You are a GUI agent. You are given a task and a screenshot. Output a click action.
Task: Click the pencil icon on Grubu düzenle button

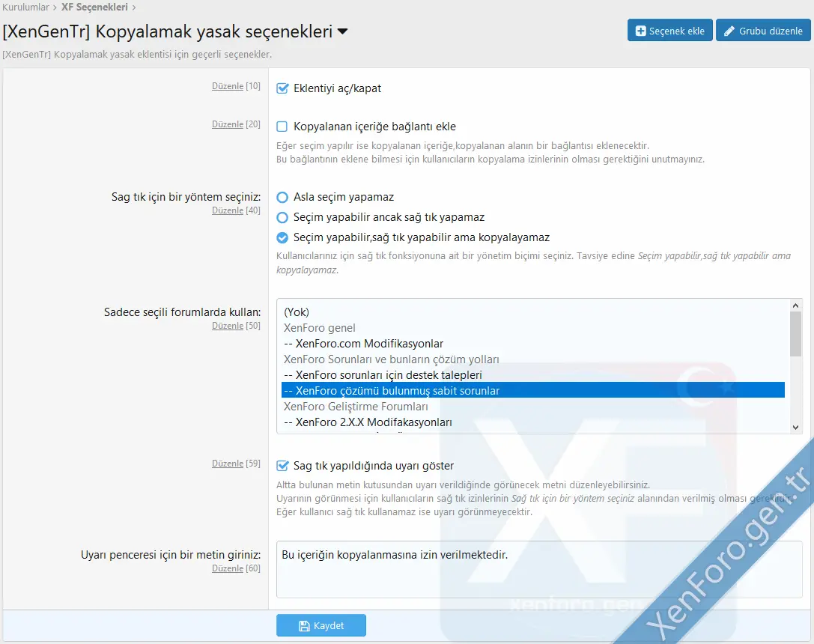[x=729, y=30]
